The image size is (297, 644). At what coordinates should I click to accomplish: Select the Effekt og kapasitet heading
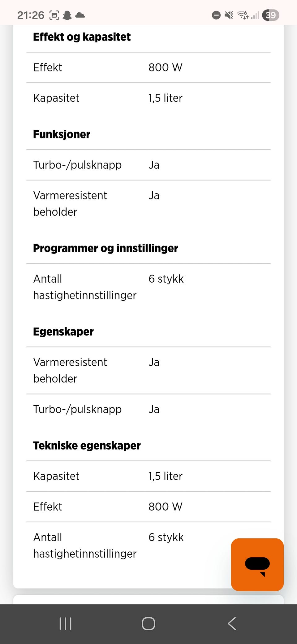point(82,37)
